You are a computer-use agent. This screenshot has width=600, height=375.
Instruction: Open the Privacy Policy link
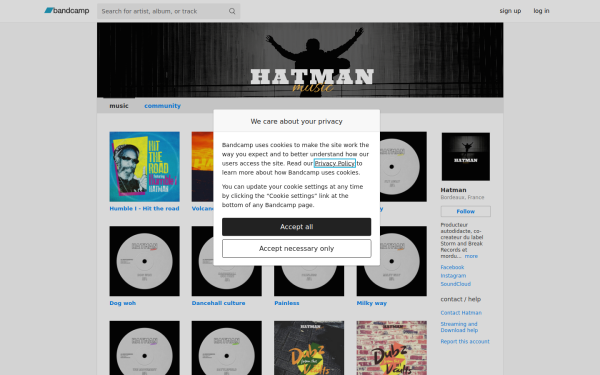point(335,163)
